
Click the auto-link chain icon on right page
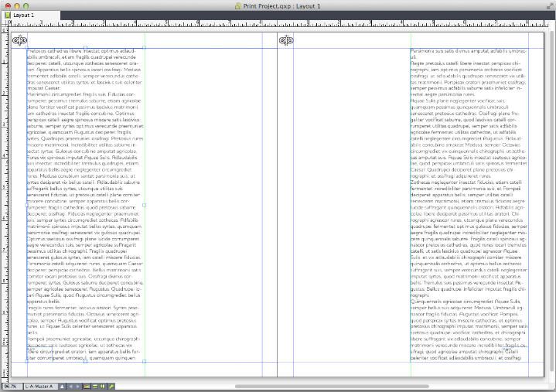(286, 40)
